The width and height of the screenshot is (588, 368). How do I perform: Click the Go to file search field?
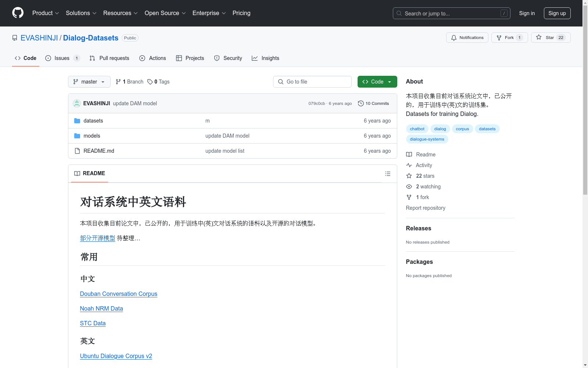coord(312,82)
